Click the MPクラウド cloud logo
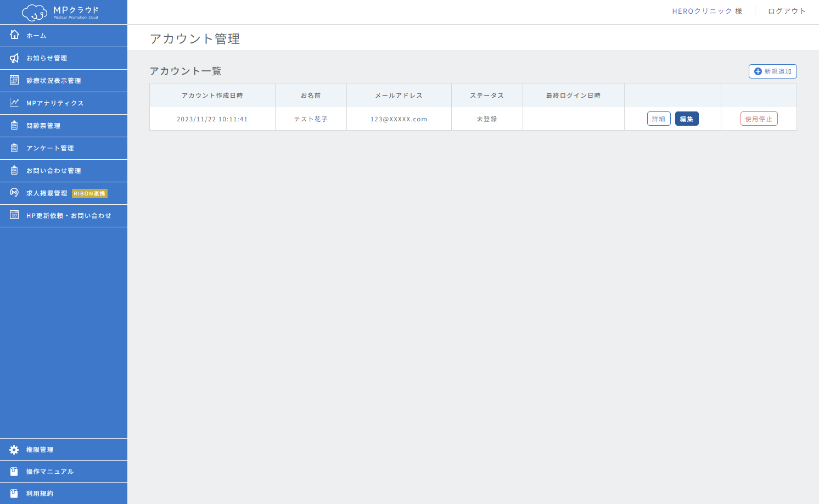This screenshot has height=504, width=819. 60,12
